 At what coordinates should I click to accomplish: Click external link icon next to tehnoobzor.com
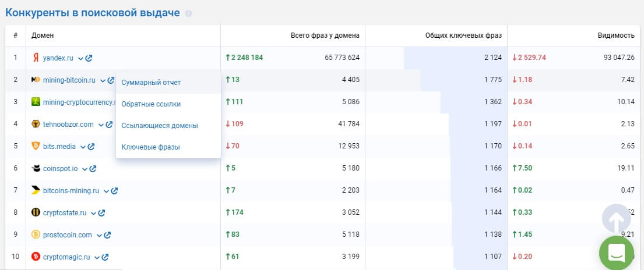tap(109, 125)
